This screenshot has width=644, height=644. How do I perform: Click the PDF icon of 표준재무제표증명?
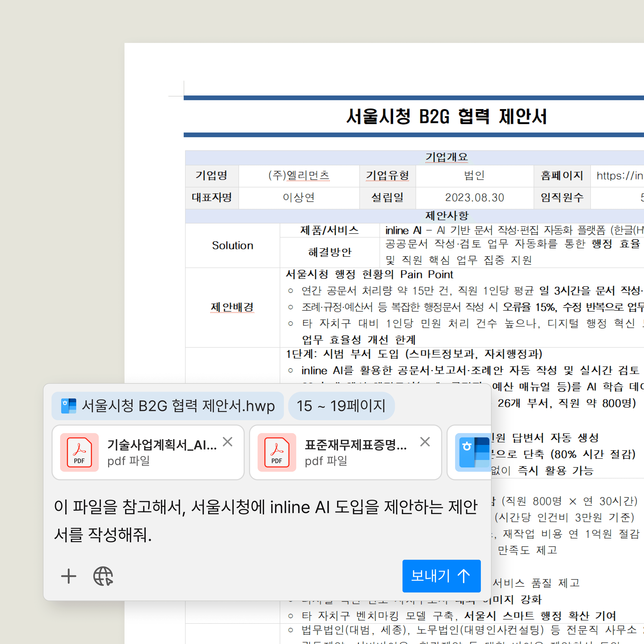277,452
